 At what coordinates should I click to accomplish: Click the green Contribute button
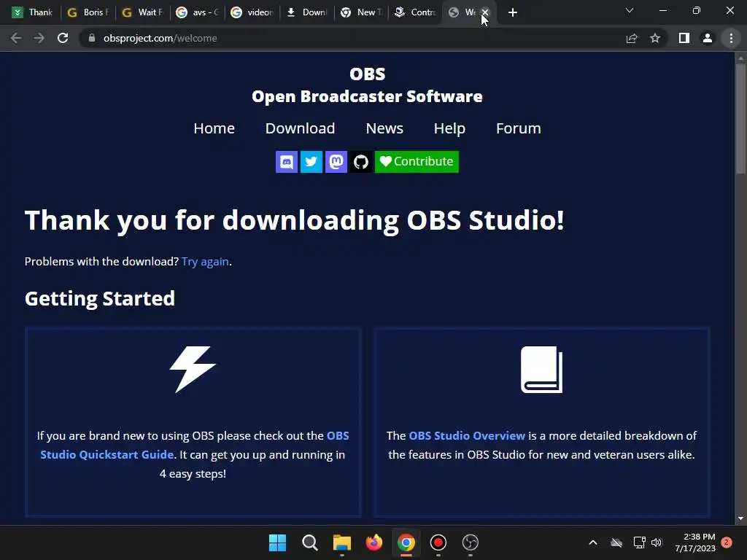417,162
